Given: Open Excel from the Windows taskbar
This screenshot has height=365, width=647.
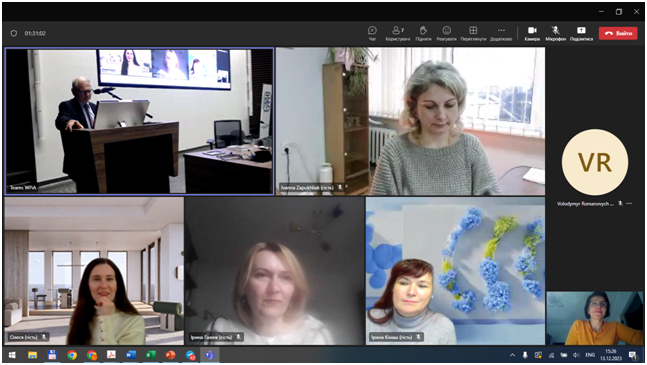Looking at the screenshot, I should click(x=151, y=355).
